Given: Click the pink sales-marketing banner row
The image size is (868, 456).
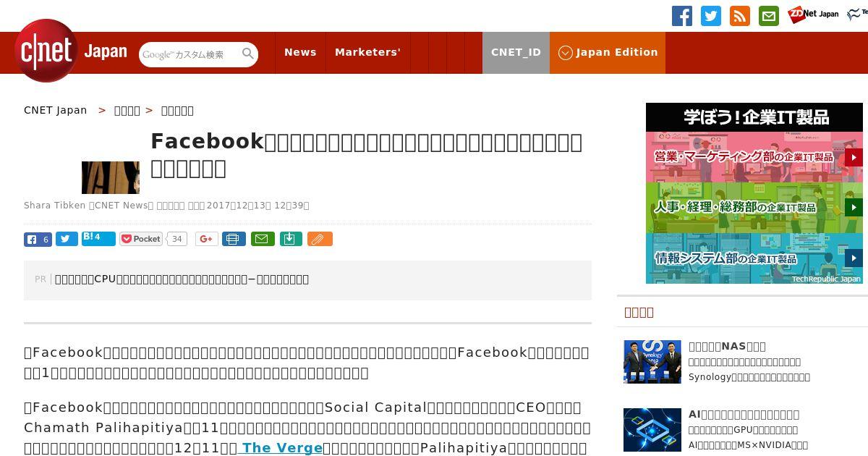Looking at the screenshot, I should pyautogui.click(x=754, y=157).
